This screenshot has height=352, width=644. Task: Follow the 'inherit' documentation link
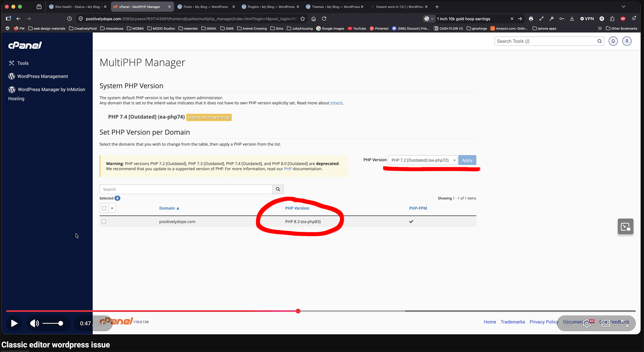pyautogui.click(x=336, y=103)
